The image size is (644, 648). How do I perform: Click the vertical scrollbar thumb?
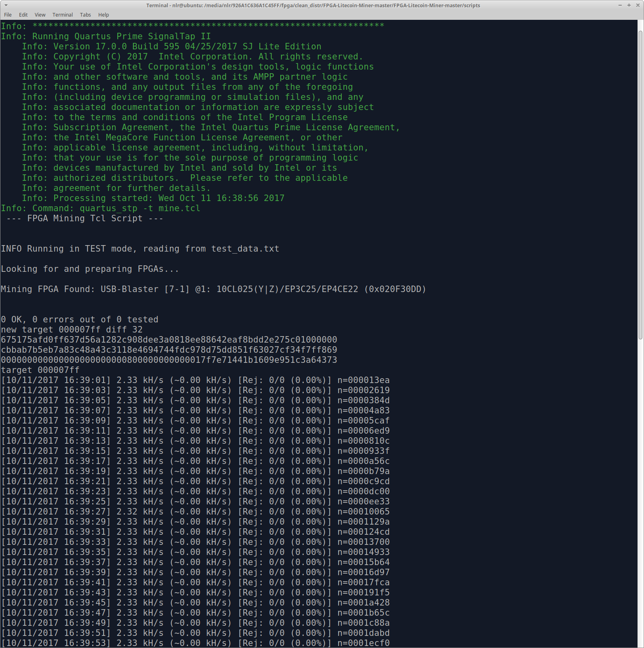pyautogui.click(x=640, y=185)
